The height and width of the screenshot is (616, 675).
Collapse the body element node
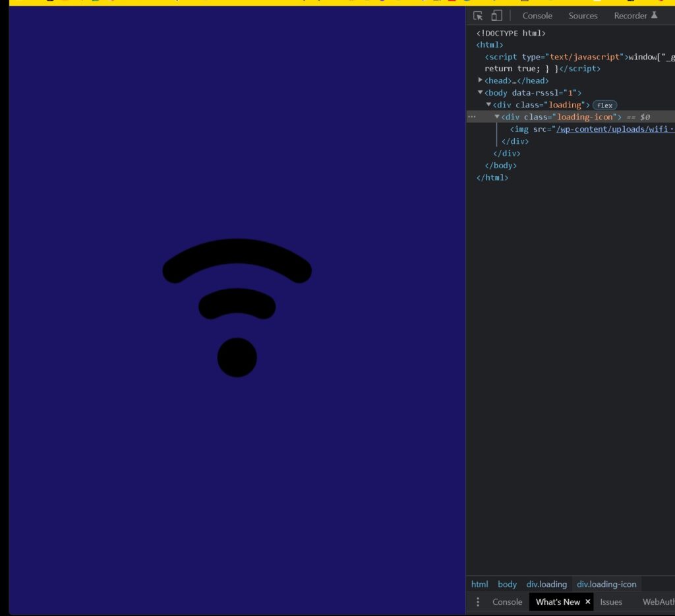coord(481,93)
